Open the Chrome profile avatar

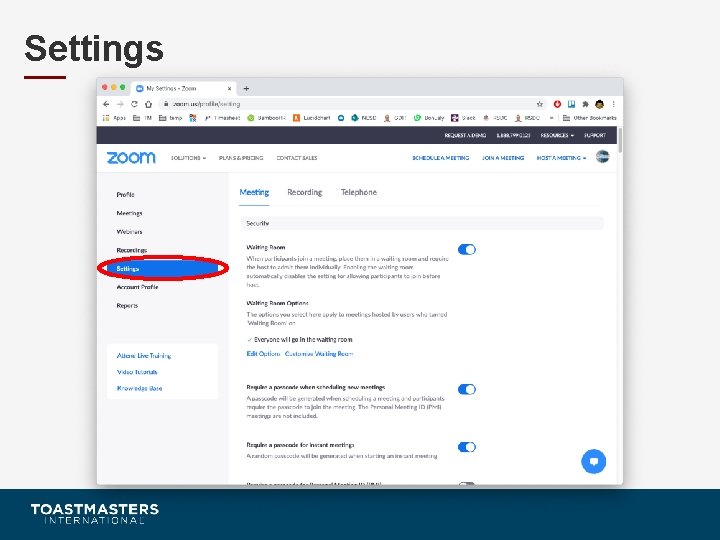coord(599,104)
